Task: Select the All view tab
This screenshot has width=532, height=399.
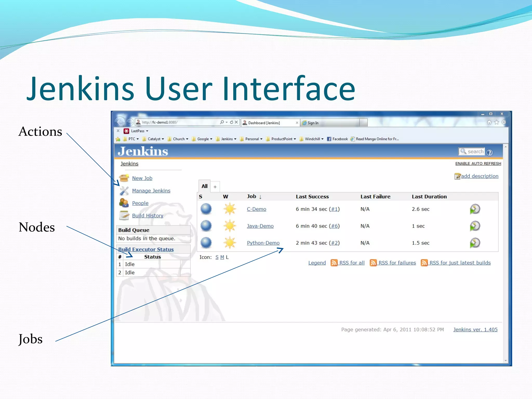Action: pyautogui.click(x=204, y=186)
